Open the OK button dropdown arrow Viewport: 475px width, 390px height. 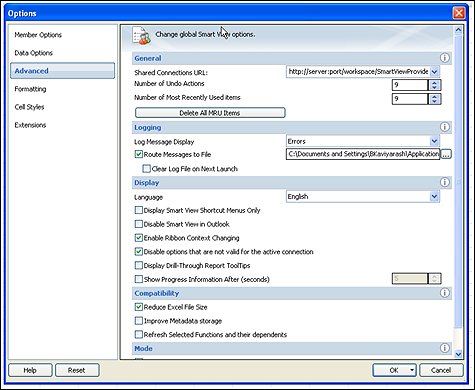(412, 370)
